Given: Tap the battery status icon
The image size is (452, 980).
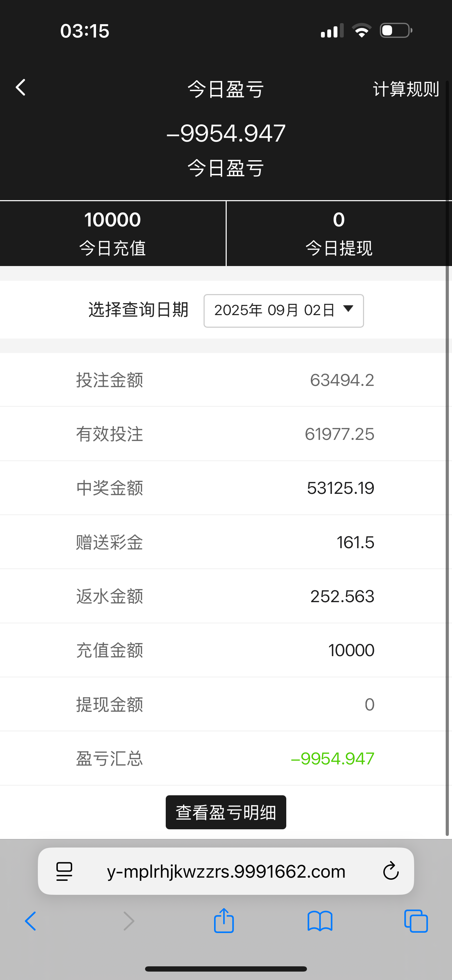Looking at the screenshot, I should (x=396, y=30).
